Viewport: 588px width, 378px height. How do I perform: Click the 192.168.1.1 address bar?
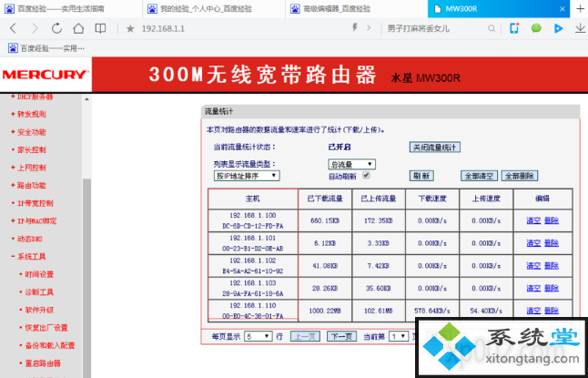tap(163, 29)
